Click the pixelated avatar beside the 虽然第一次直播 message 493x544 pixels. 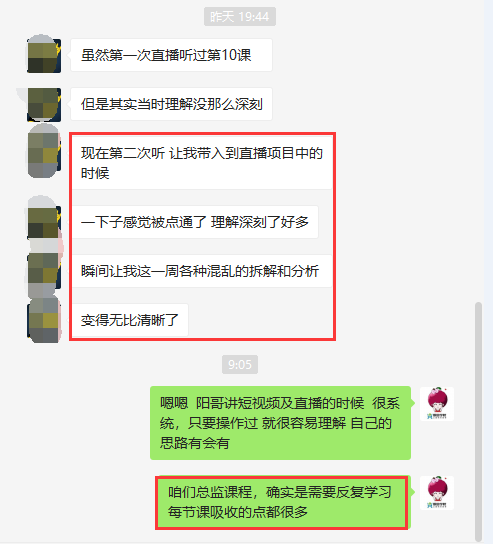44,55
